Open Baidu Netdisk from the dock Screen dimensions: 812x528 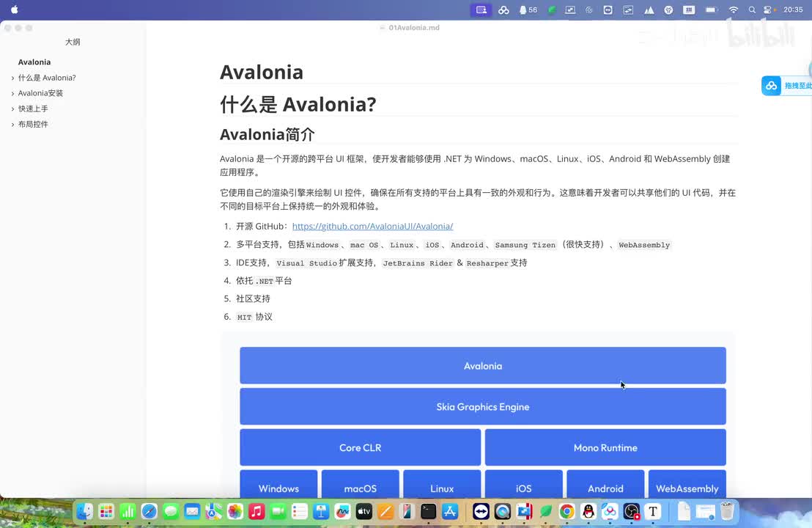[x=610, y=512]
